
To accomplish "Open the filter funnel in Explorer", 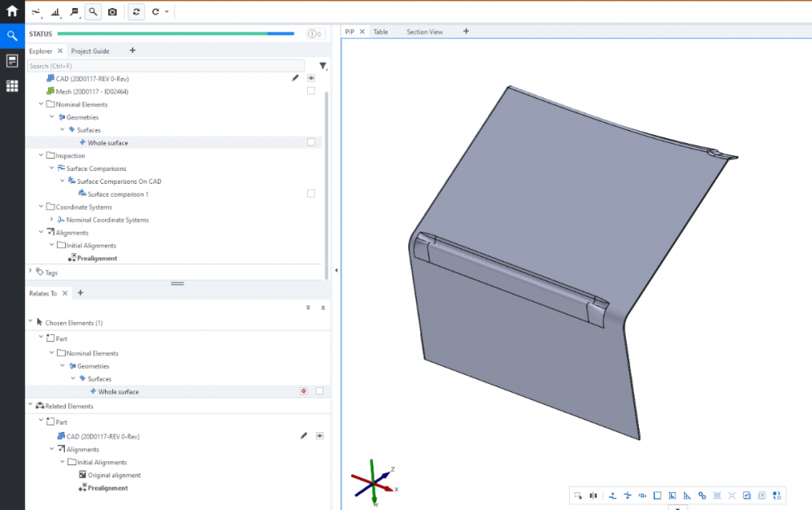I will [323, 66].
